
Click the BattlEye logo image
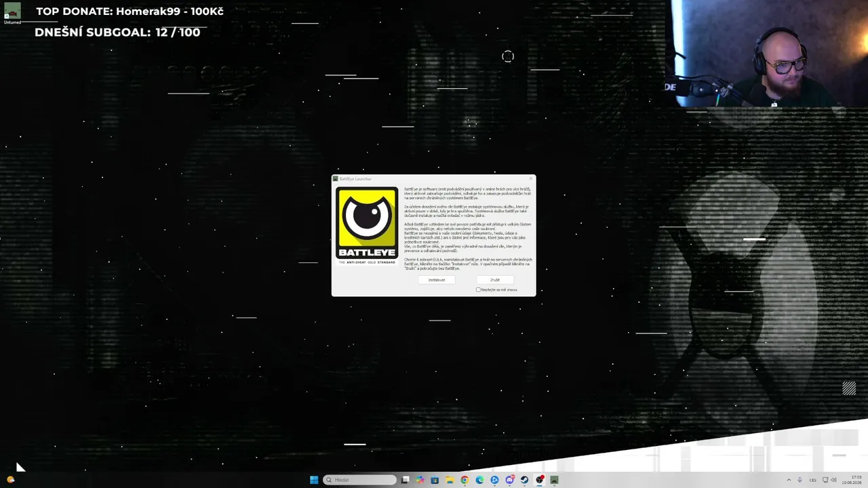pyautogui.click(x=367, y=226)
